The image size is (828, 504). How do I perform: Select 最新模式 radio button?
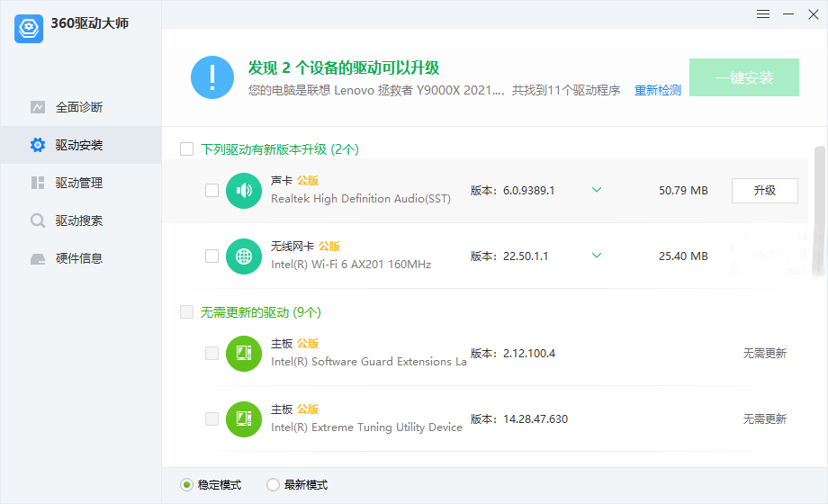click(x=274, y=485)
